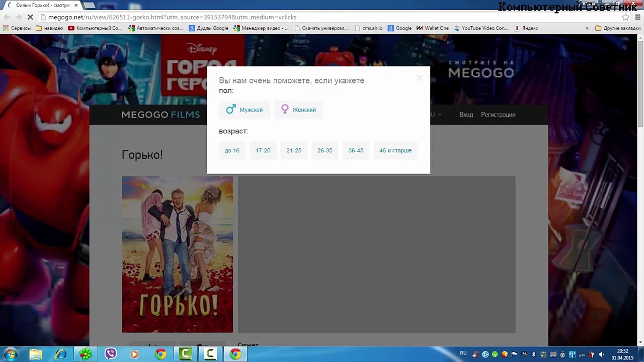This screenshot has height=362, width=644.
Task: Click the RU input language indicator
Action: click(x=463, y=353)
